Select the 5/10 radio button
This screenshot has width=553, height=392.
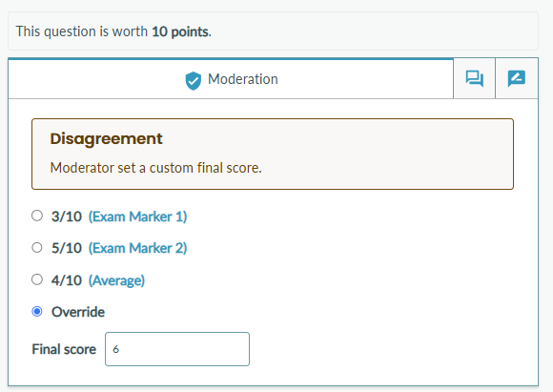[x=37, y=247]
